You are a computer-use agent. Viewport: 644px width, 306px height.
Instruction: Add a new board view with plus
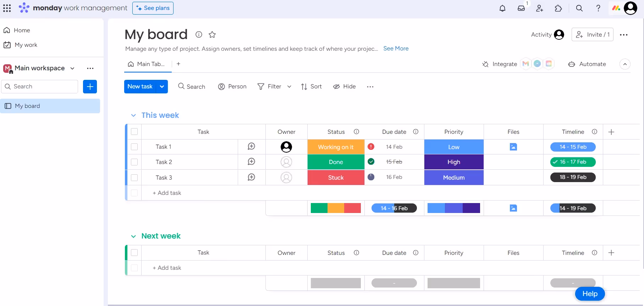tap(178, 64)
